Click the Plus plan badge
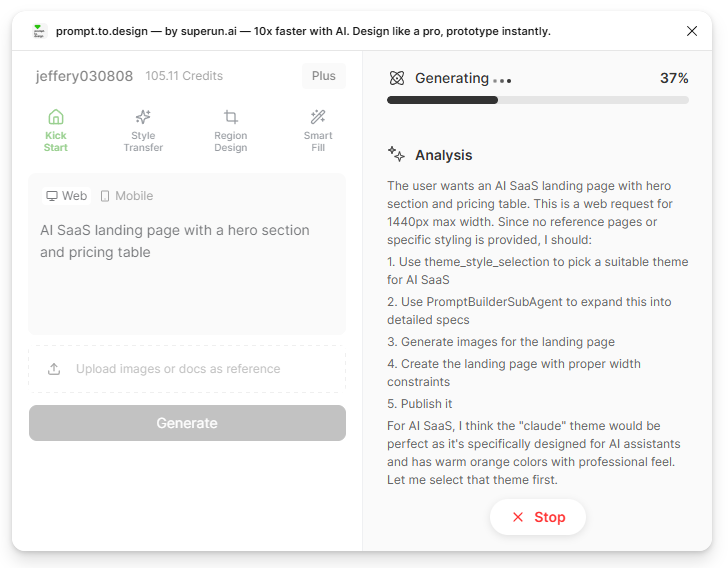The image size is (728, 568). [x=323, y=76]
